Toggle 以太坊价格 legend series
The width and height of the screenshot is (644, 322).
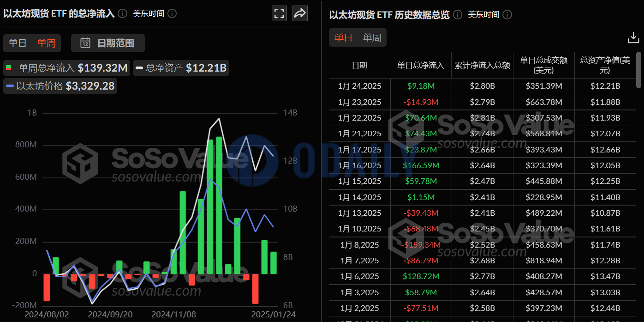[x=60, y=85]
